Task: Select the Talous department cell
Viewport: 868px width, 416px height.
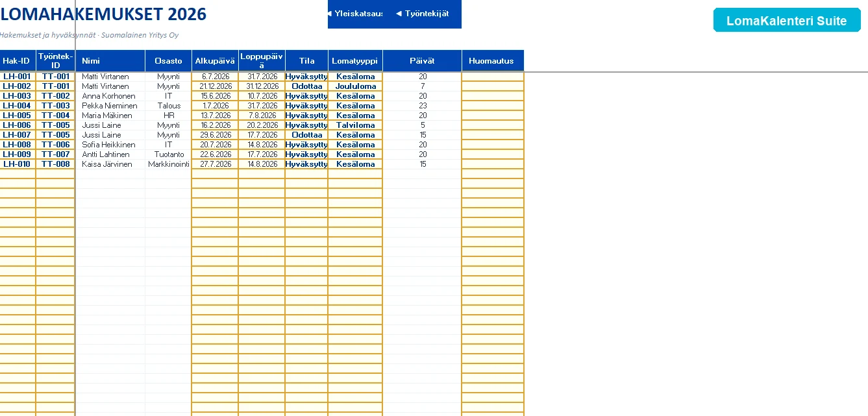Action: [x=168, y=106]
